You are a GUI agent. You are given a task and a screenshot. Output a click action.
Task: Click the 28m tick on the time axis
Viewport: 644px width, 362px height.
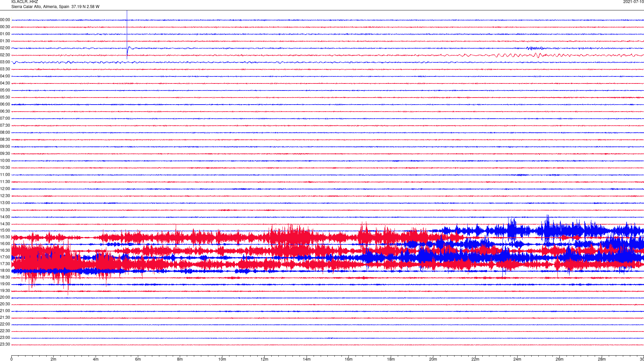click(602, 359)
